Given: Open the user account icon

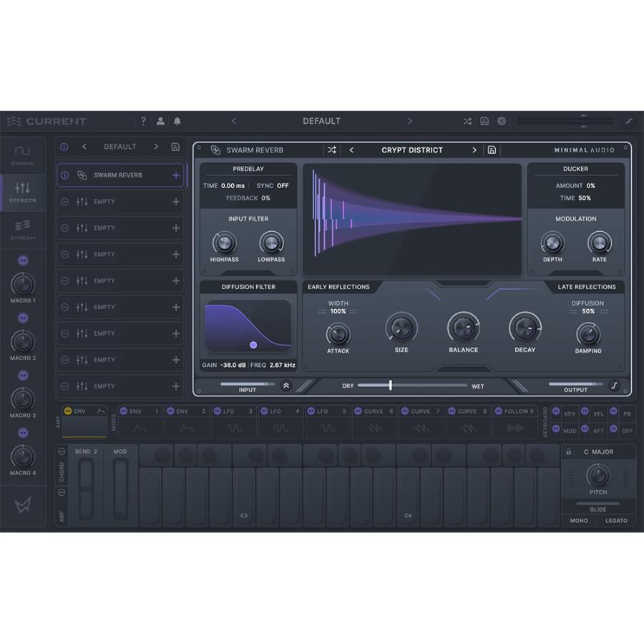Looking at the screenshot, I should point(160,121).
